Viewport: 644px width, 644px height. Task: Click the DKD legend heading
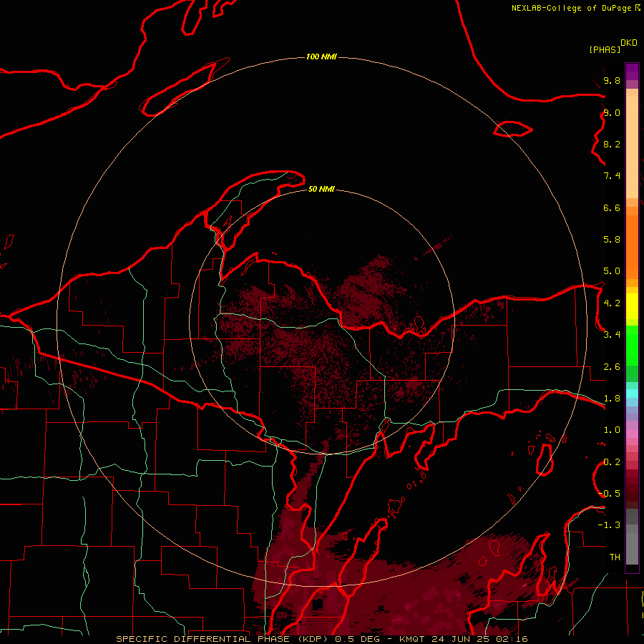pos(629,43)
